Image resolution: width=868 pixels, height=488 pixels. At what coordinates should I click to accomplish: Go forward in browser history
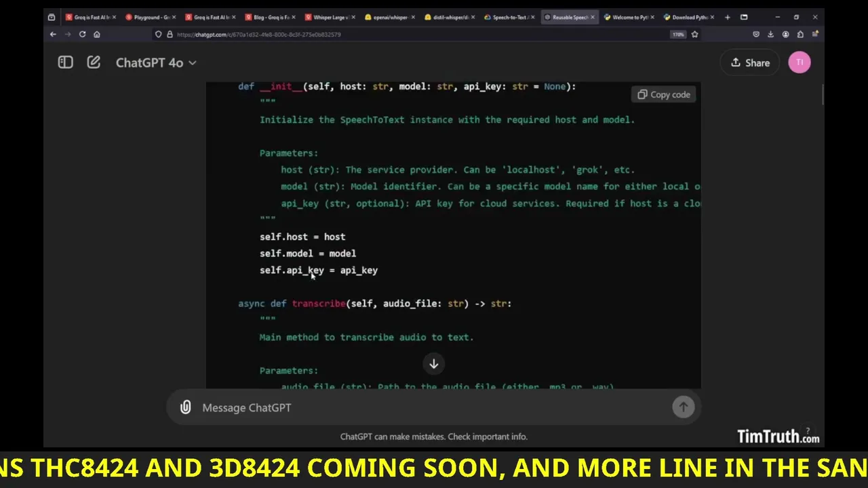coord(68,34)
